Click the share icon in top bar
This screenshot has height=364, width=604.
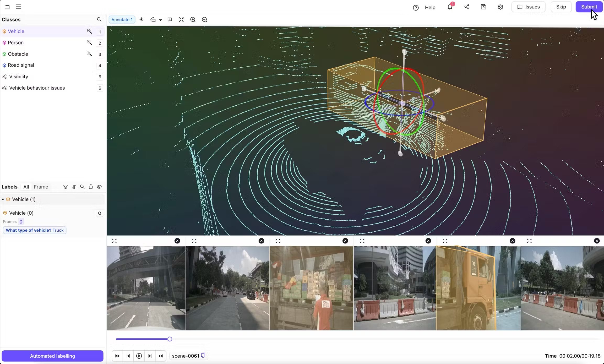(x=466, y=7)
